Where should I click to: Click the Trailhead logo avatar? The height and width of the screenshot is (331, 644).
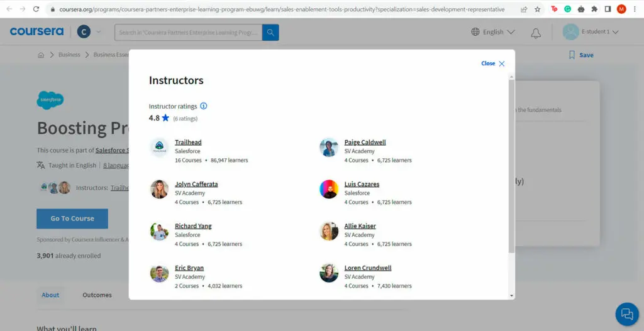tap(159, 147)
